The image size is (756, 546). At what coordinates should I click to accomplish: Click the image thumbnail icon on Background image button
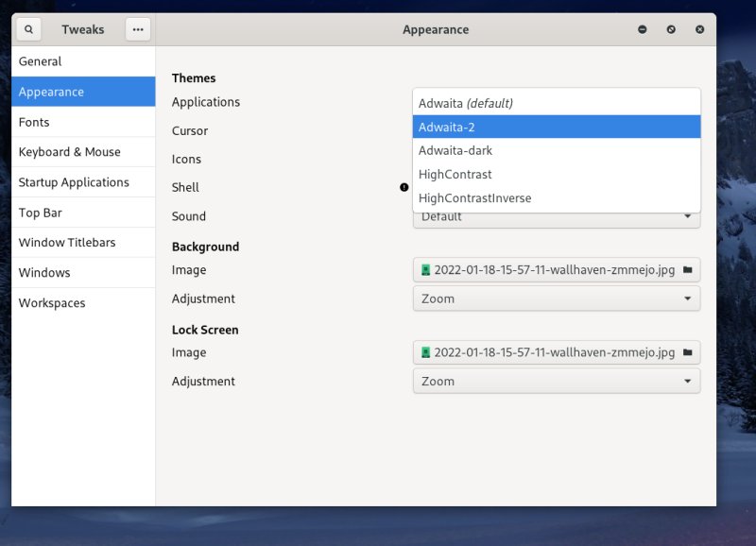426,269
